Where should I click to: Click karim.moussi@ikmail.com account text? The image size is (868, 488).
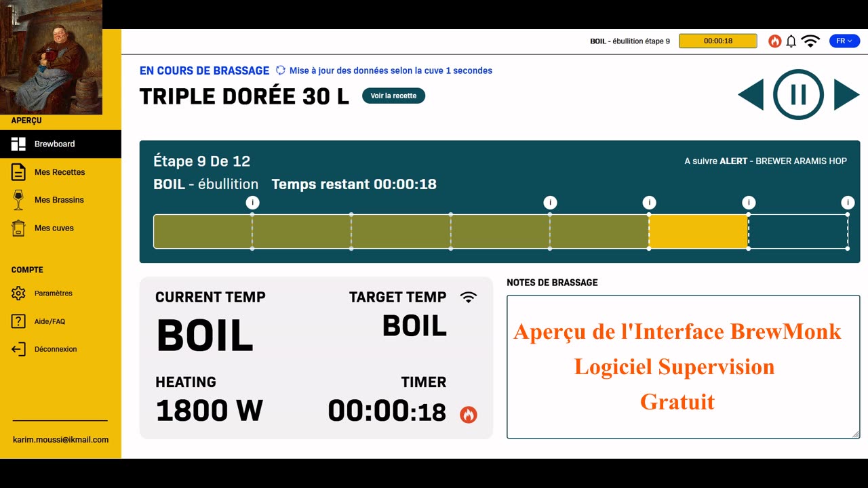coord(60,440)
